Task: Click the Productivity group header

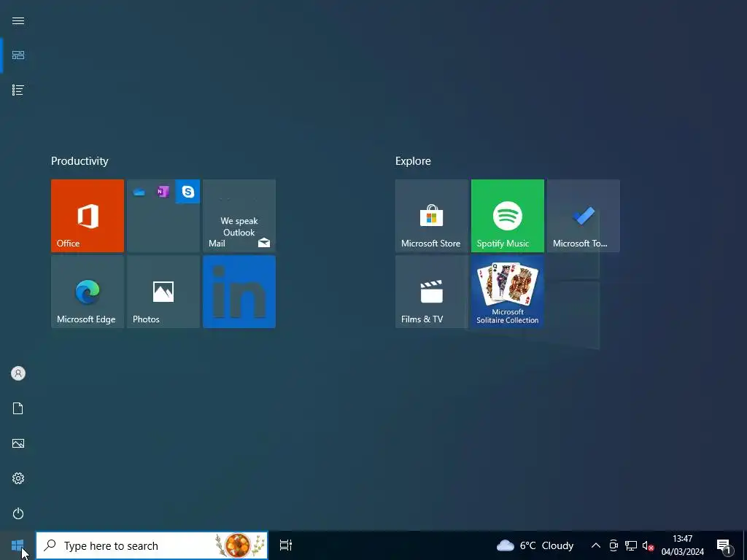Action: tap(80, 161)
